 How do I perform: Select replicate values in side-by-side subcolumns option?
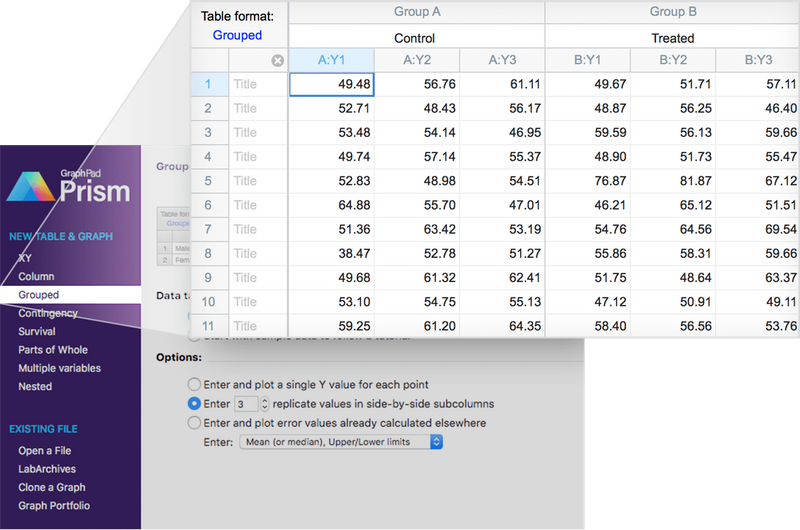(x=194, y=404)
